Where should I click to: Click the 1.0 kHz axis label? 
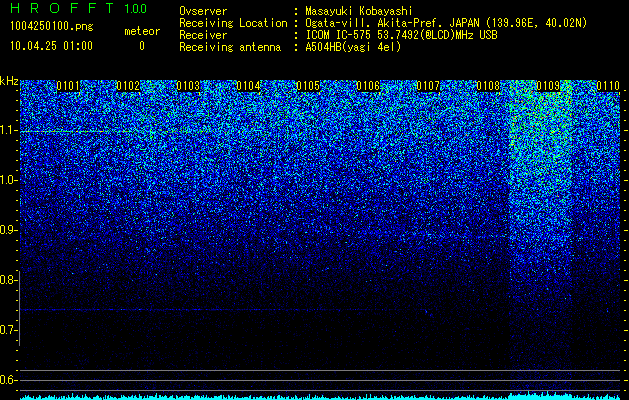9,180
